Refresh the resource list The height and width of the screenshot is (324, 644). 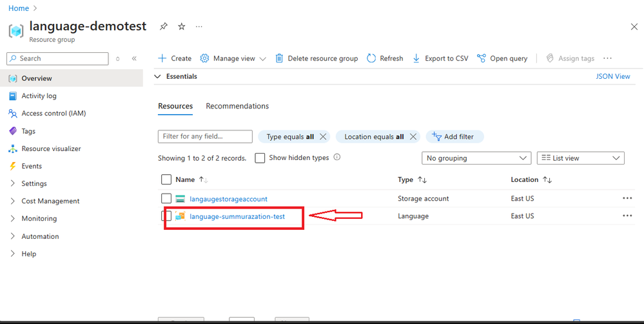385,58
